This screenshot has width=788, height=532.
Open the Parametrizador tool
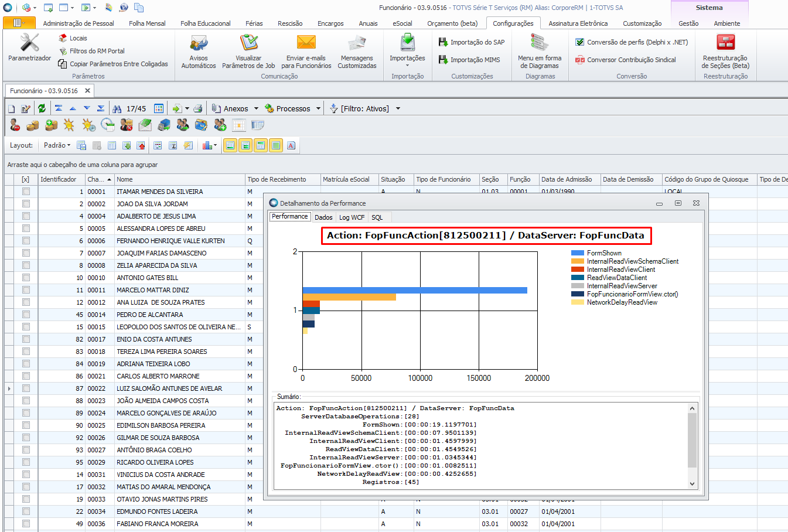pyautogui.click(x=29, y=47)
